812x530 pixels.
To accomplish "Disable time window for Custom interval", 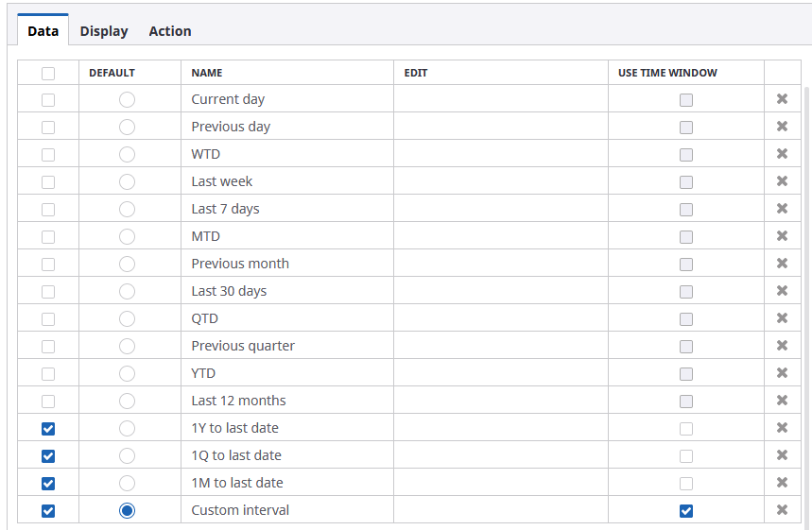I will 686,510.
